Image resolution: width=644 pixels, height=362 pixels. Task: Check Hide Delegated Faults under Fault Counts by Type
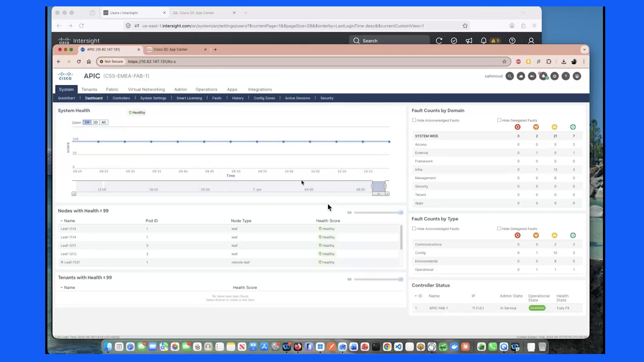[x=499, y=228]
